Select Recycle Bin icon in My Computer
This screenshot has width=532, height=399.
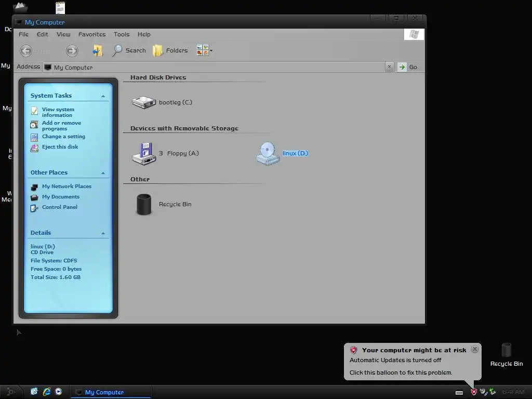click(144, 204)
